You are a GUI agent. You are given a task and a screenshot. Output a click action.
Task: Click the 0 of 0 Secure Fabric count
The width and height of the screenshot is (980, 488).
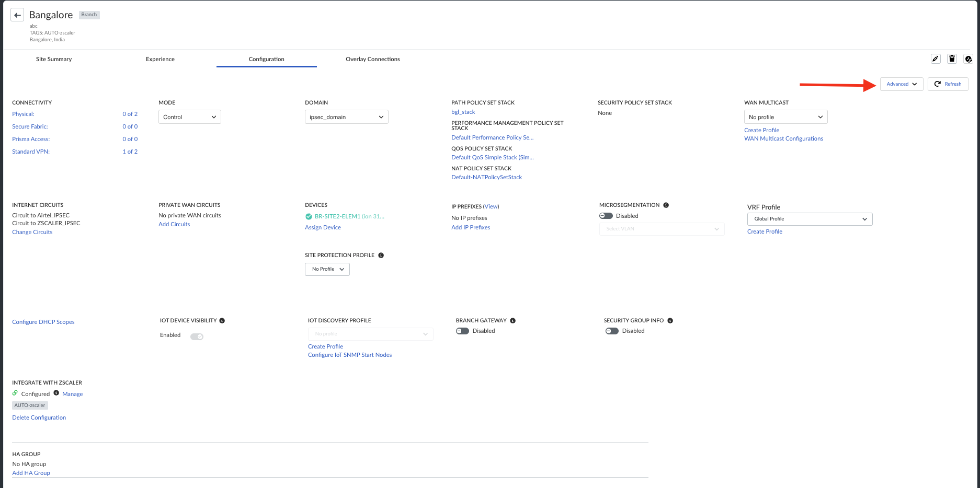pyautogui.click(x=130, y=126)
